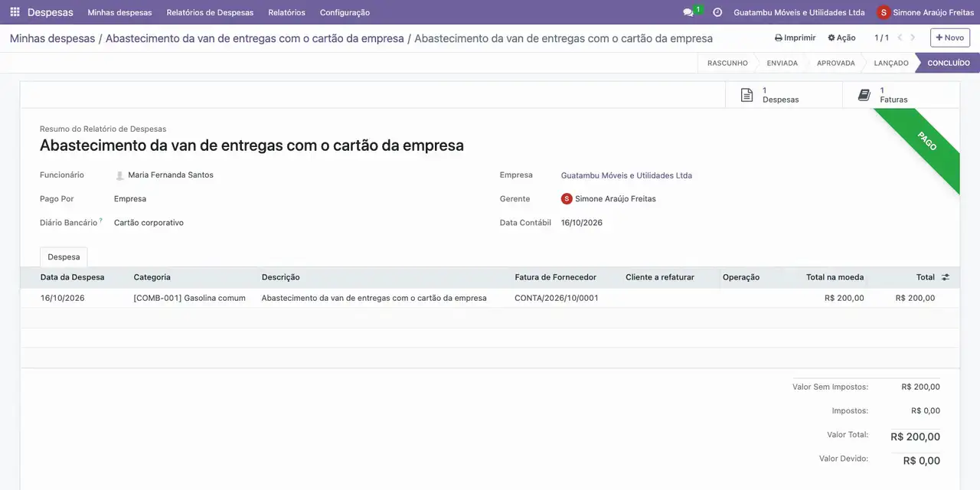Click Cartão corporativo journal value
The image size is (980, 490).
(149, 223)
